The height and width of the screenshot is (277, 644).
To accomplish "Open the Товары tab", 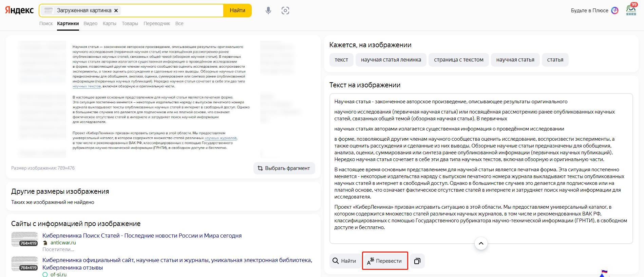I will tap(130, 23).
